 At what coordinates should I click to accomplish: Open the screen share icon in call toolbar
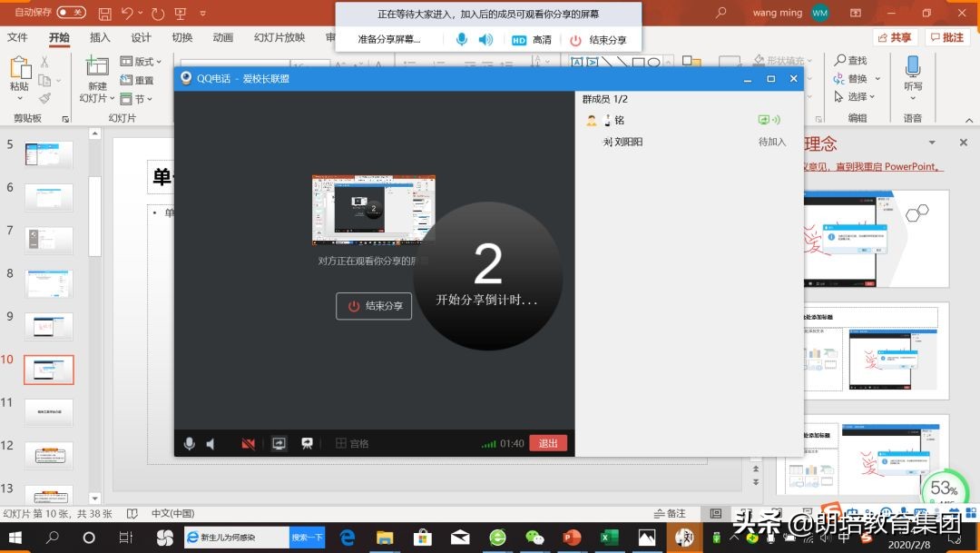tap(279, 443)
